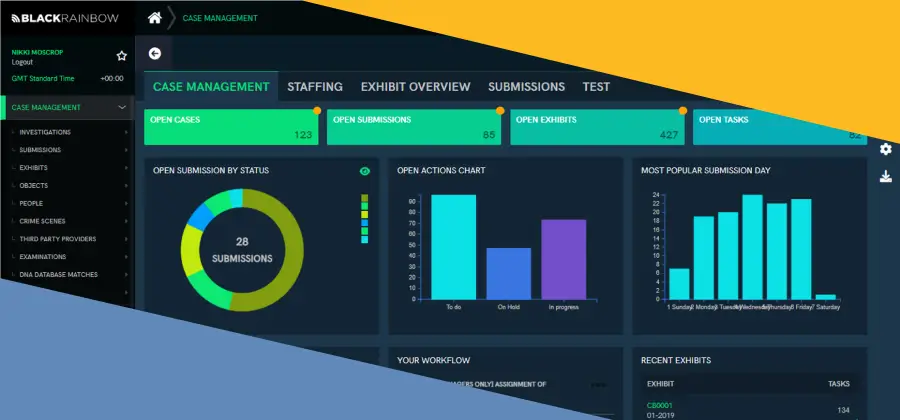
Task: Click orange indicator dot on Open Cases
Action: coord(317,111)
